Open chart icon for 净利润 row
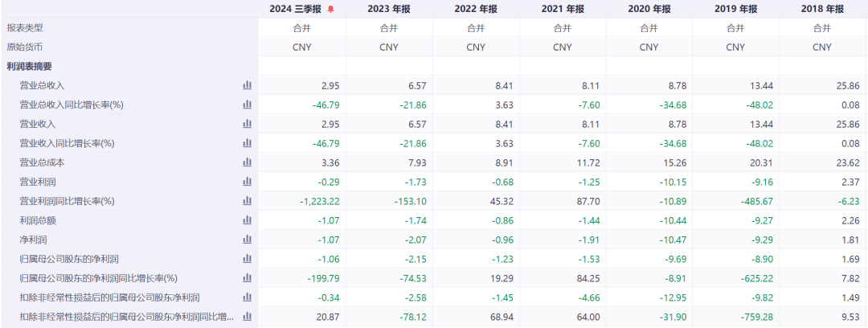Image resolution: width=868 pixels, height=328 pixels. (248, 240)
